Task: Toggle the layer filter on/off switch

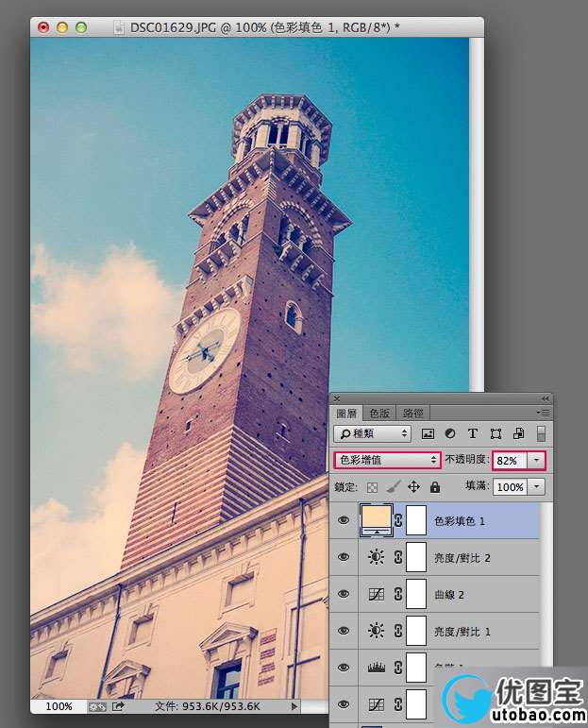Action: [x=541, y=433]
